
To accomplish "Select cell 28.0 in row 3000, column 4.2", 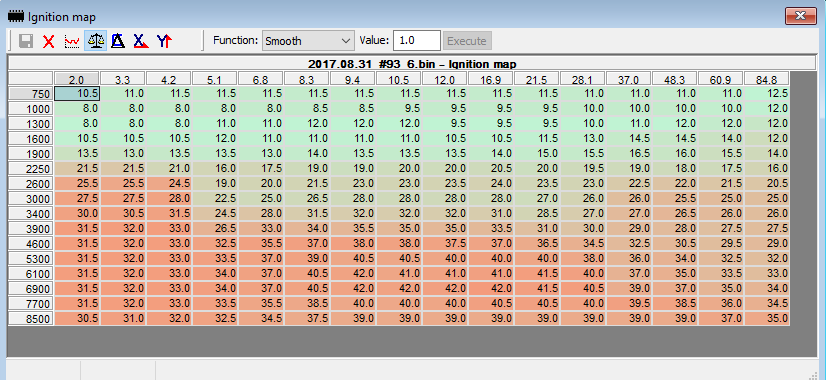I will click(x=169, y=199).
